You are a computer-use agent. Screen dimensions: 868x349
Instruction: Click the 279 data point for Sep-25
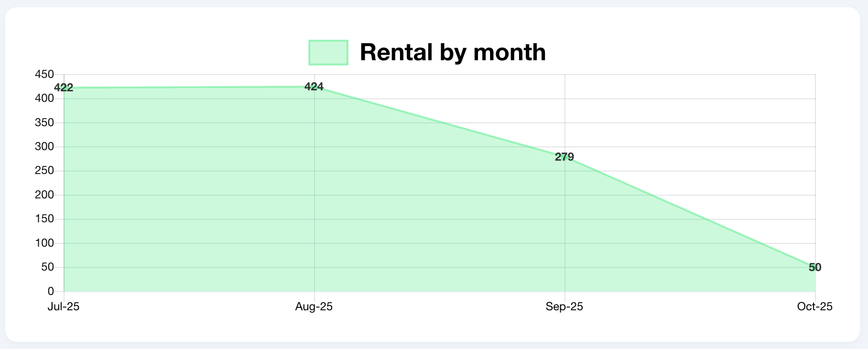click(x=564, y=157)
